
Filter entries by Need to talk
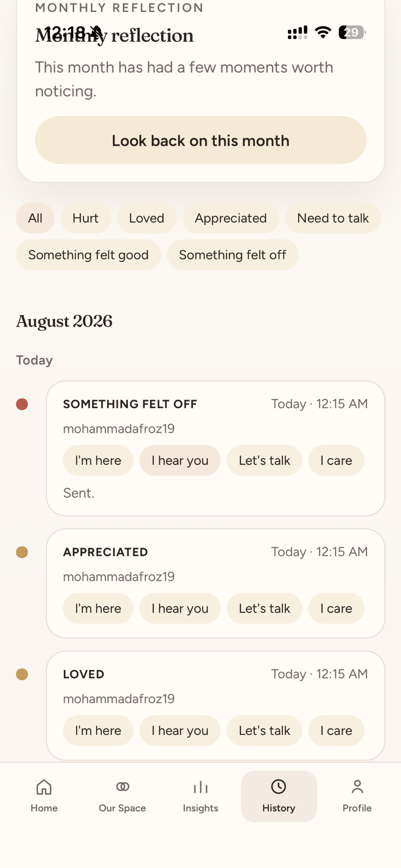click(x=333, y=218)
